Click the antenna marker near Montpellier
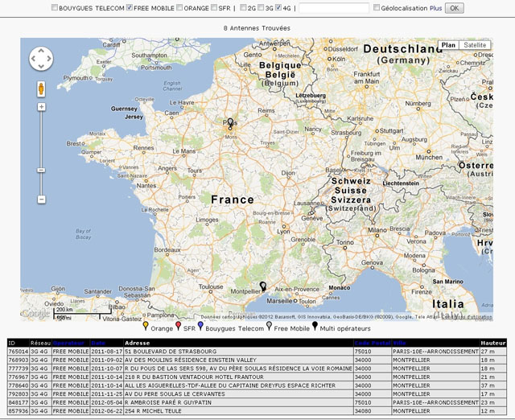The height and width of the screenshot is (420, 515). (262, 286)
